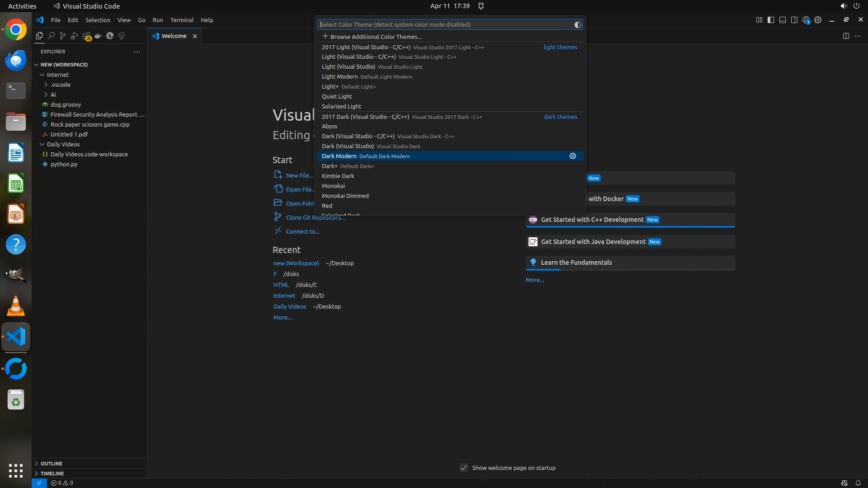Viewport: 868px width, 488px height.
Task: Open the Extensions view with warning badge
Action: click(x=86, y=36)
